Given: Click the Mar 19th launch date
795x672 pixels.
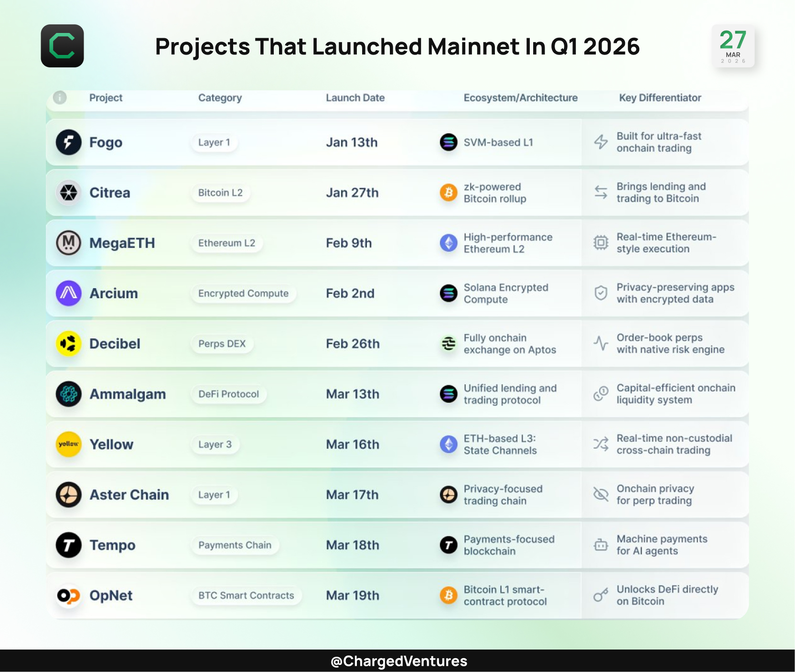Looking at the screenshot, I should [x=353, y=596].
